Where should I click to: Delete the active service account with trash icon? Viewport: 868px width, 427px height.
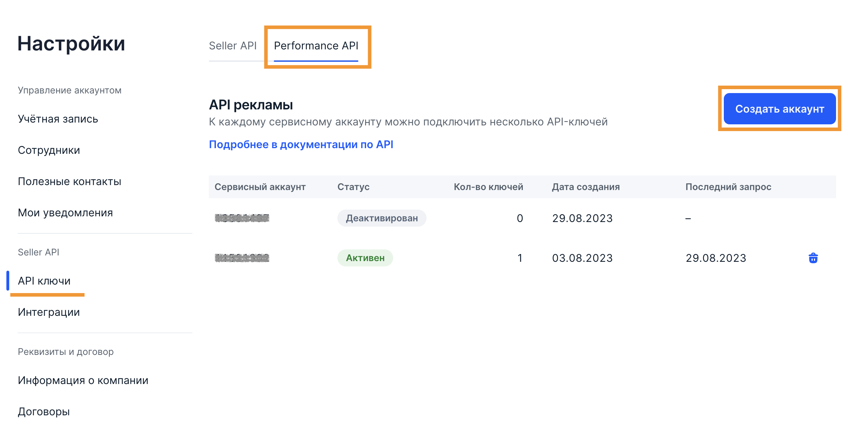pyautogui.click(x=813, y=258)
